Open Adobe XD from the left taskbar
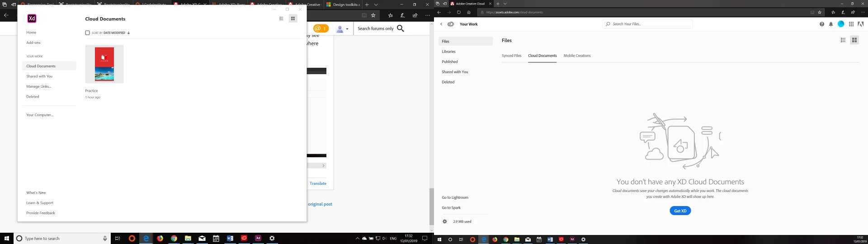This screenshot has width=868, height=244. coord(258,238)
